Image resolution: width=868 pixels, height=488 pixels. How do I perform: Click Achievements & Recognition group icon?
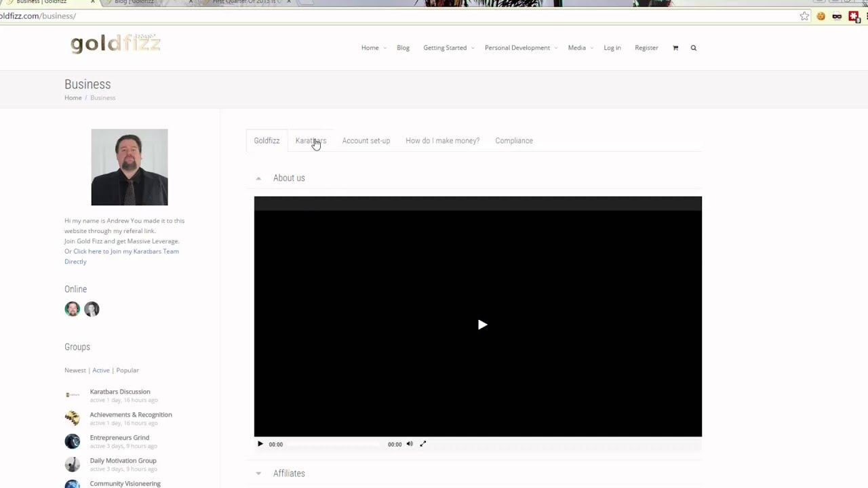pos(73,418)
